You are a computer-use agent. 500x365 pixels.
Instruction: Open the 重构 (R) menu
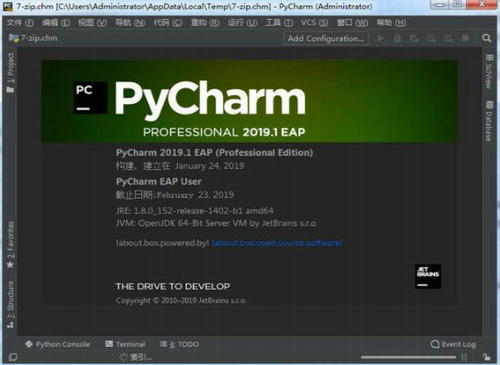[205, 23]
